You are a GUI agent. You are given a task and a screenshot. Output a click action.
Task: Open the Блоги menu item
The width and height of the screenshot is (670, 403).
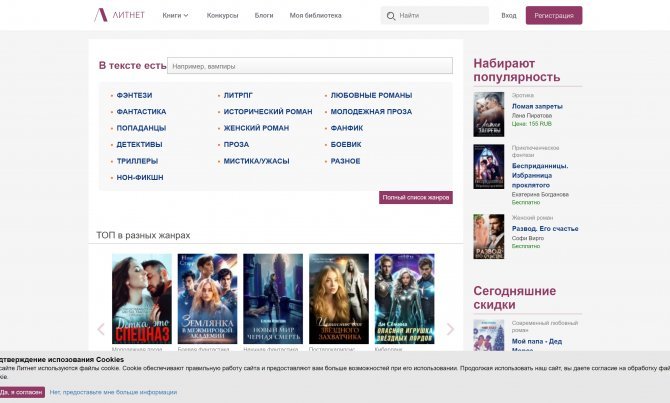pos(264,15)
